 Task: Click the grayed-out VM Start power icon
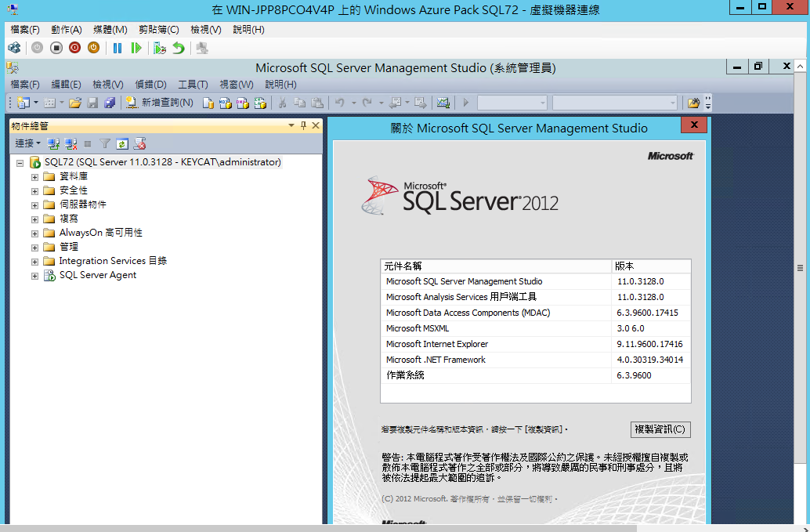(x=37, y=48)
